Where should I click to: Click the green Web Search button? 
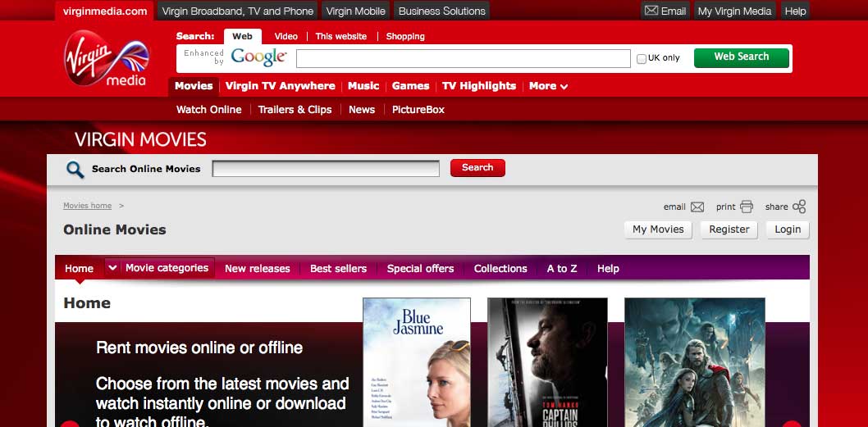coord(741,57)
